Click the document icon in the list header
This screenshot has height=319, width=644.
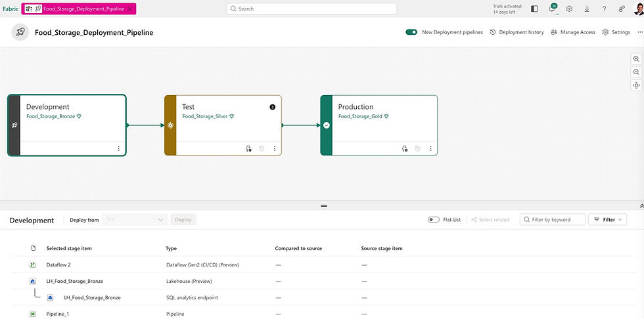pyautogui.click(x=34, y=249)
